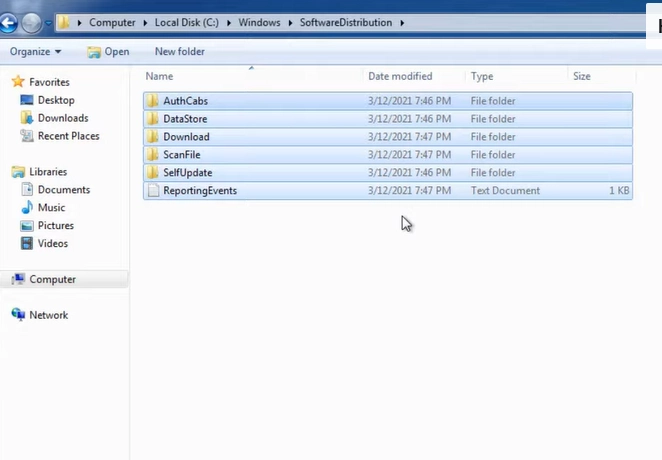Click the ScanFile folder icon
The image size is (662, 460).
click(152, 155)
